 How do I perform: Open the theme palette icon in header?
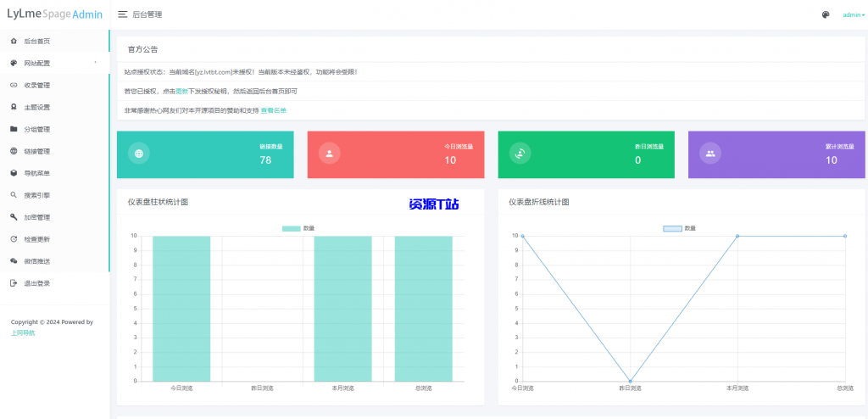[x=826, y=15]
